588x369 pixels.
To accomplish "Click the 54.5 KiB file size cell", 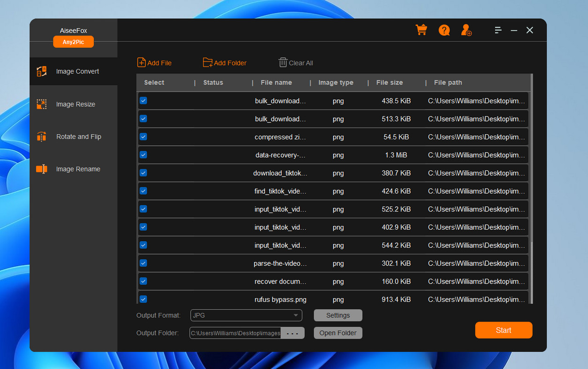I will [396, 137].
